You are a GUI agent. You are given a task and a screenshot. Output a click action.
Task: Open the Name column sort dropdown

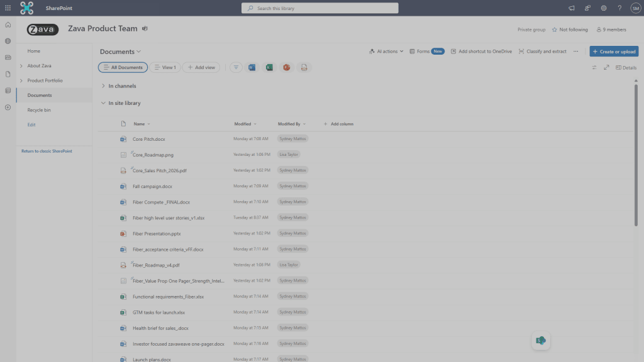coord(142,124)
